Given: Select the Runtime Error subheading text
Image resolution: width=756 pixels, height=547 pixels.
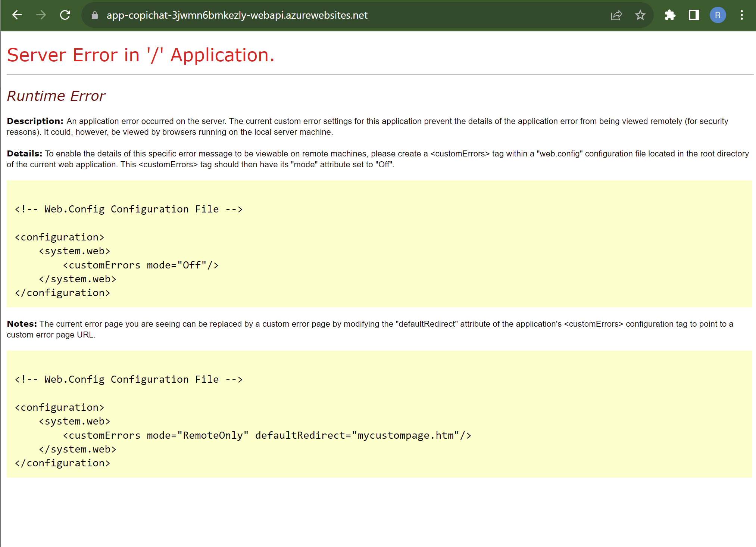Looking at the screenshot, I should pyautogui.click(x=56, y=96).
